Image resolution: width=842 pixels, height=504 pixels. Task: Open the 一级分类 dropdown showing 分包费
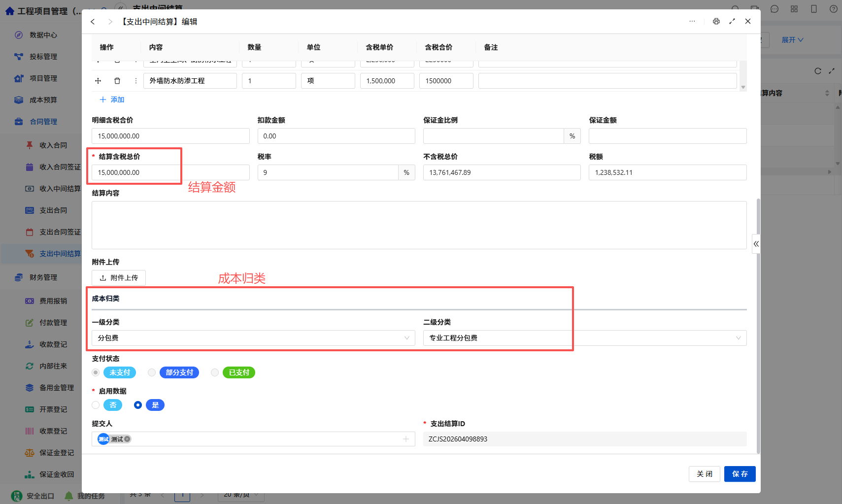pos(253,338)
